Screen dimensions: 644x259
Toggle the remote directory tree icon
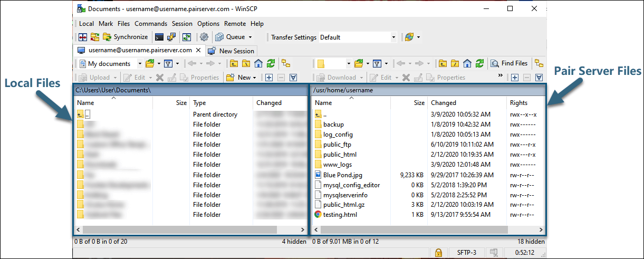point(539,64)
